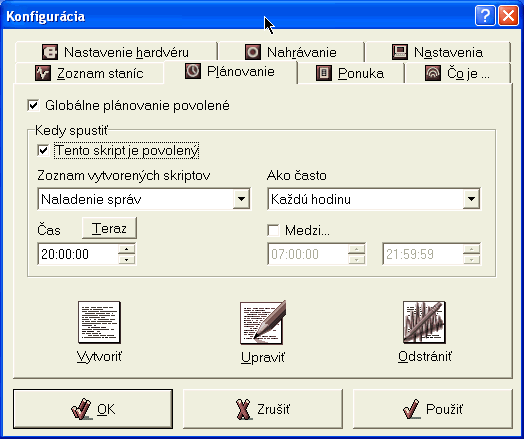Go to the Nastavenia tab

(438, 52)
